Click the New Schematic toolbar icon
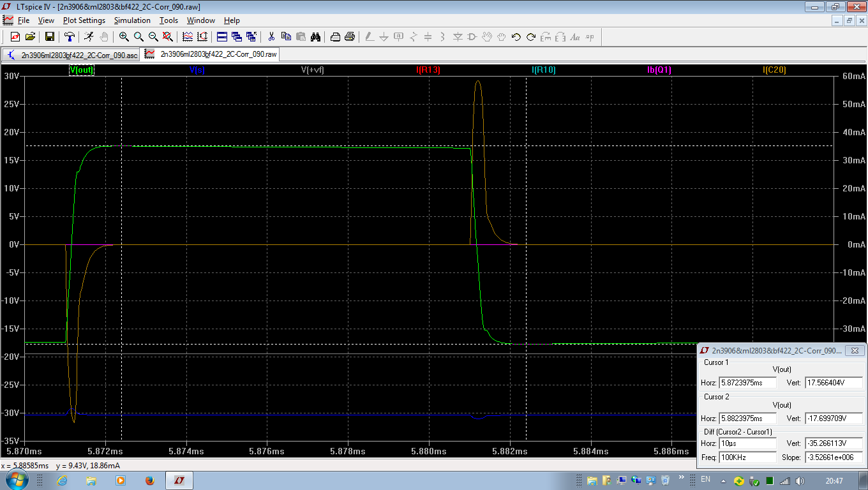This screenshot has width=868, height=490. (15, 37)
